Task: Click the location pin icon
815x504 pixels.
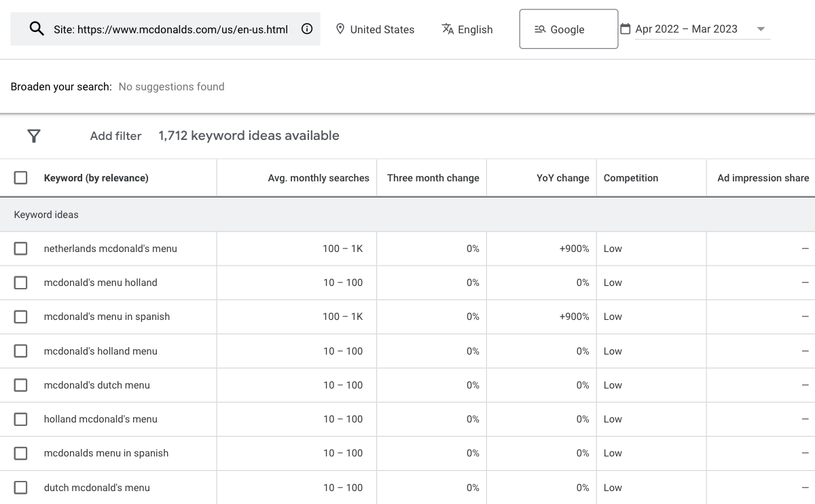Action: pyautogui.click(x=340, y=29)
